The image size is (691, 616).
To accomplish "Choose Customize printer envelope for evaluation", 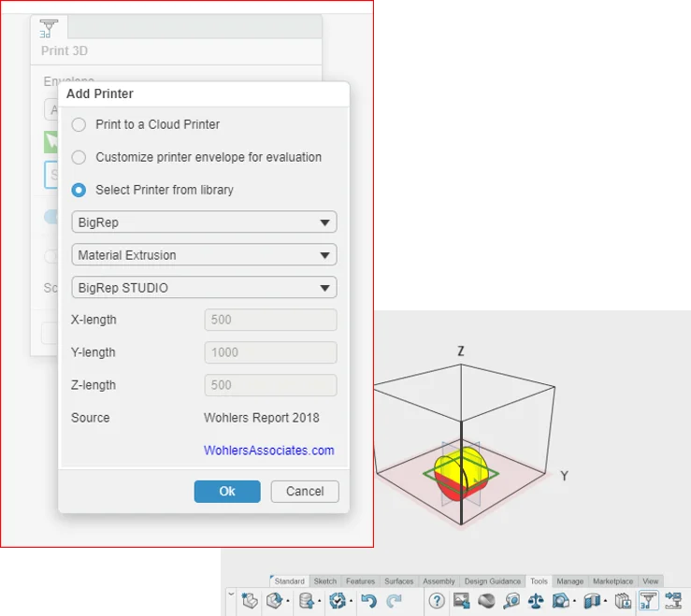I will [79, 157].
